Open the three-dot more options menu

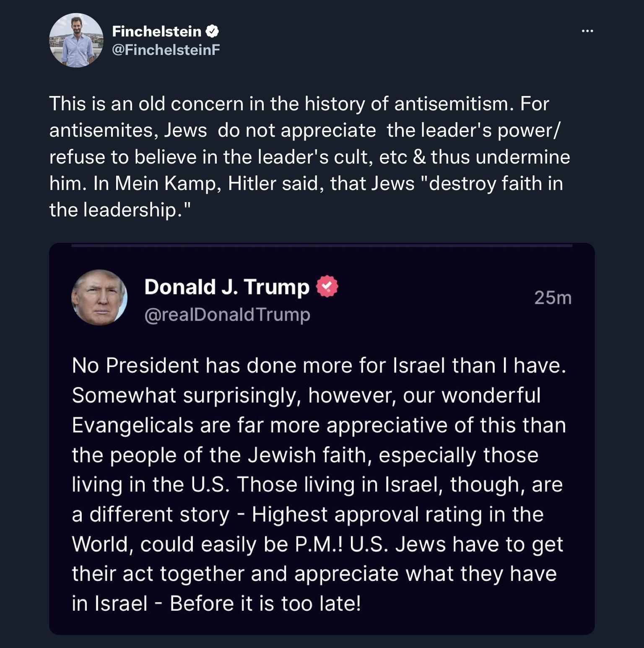[587, 31]
